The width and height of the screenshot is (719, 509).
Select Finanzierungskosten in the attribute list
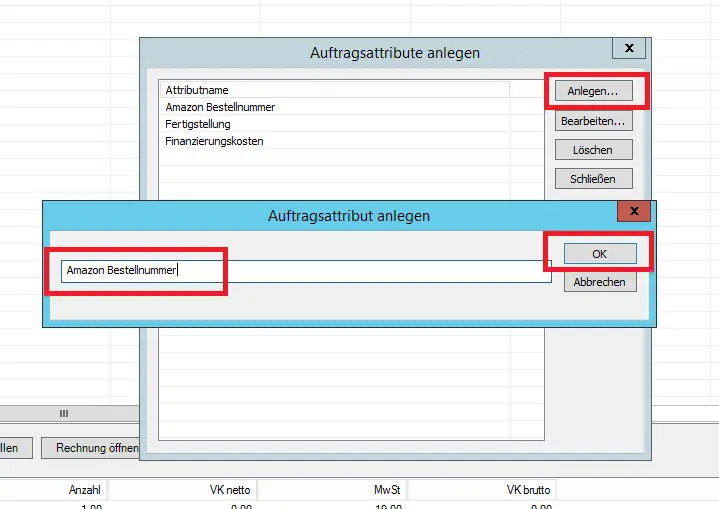tap(214, 141)
